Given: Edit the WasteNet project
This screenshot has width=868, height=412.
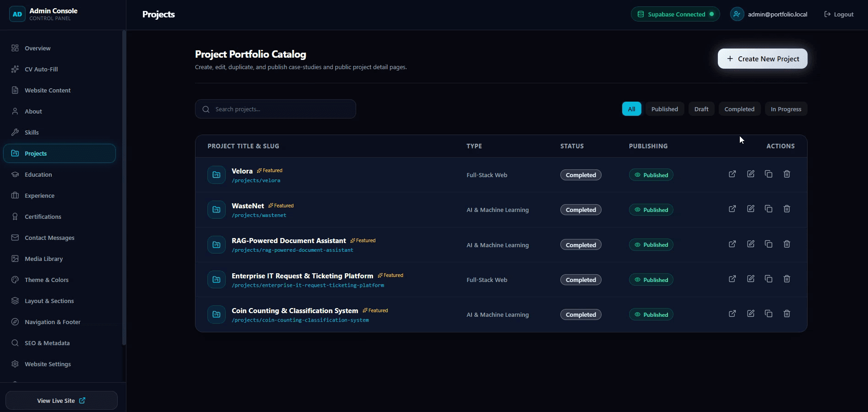Looking at the screenshot, I should 750,209.
